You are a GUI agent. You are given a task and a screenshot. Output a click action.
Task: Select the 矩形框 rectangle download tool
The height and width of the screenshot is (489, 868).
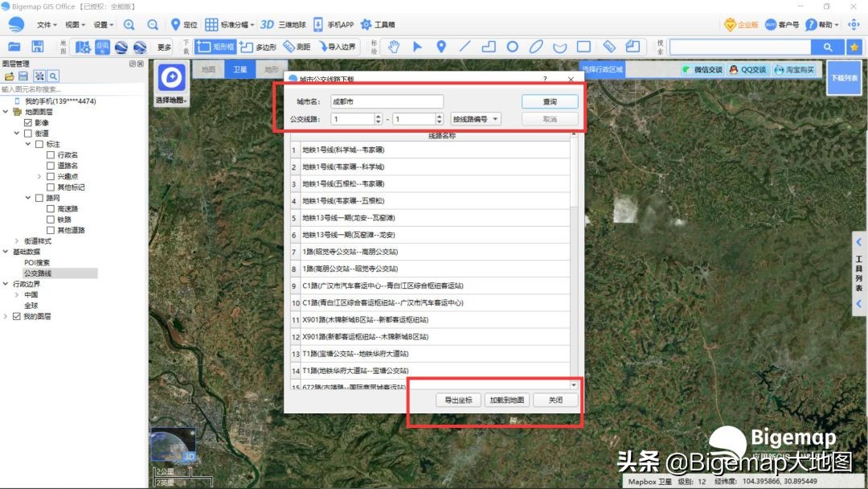(x=215, y=47)
